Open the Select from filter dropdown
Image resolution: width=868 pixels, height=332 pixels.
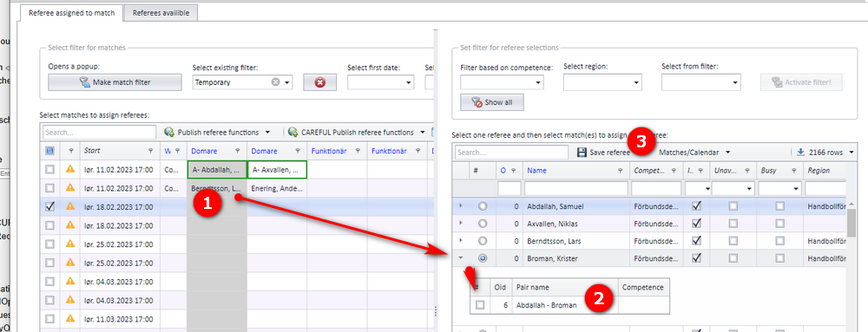click(734, 83)
